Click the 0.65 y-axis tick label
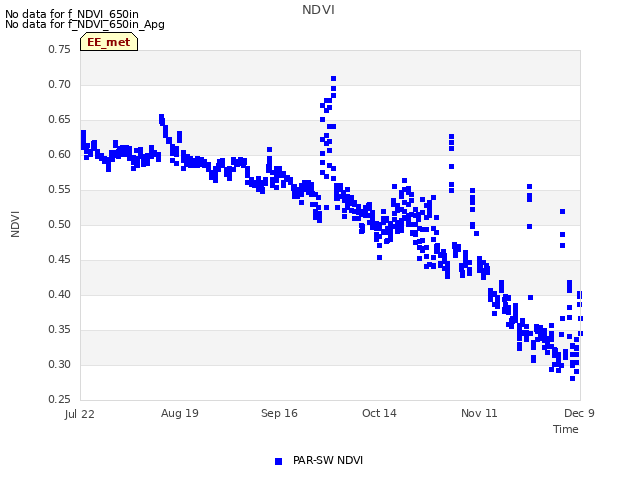The image size is (640, 480). (60, 120)
